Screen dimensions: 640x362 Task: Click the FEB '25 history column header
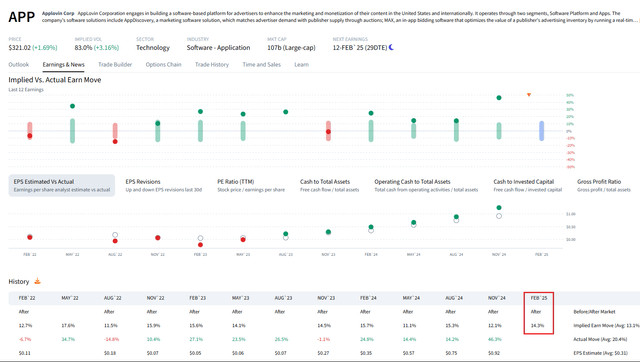click(x=539, y=298)
